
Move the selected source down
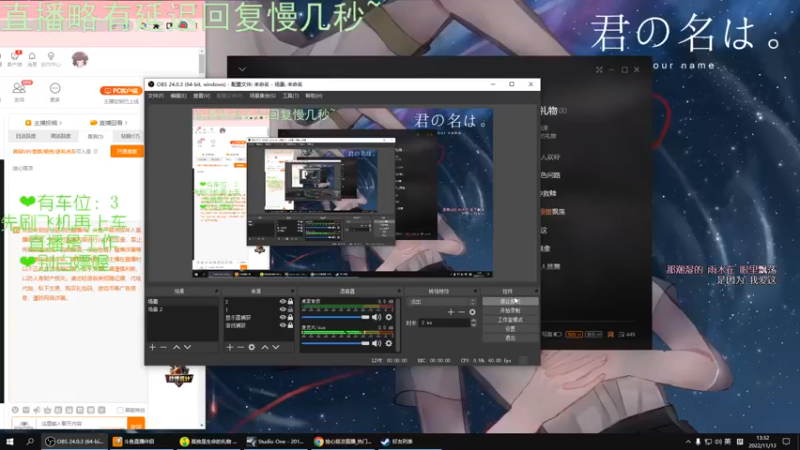coord(276,347)
